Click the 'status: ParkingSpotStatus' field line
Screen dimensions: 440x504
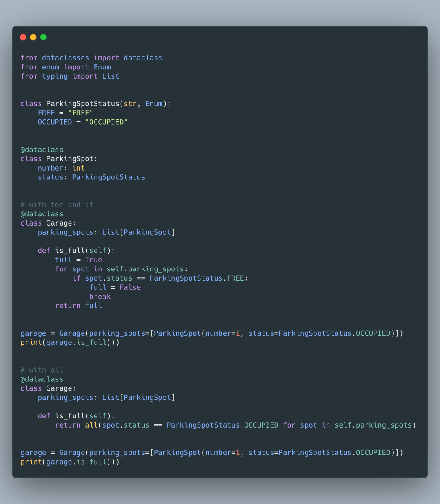[x=91, y=177]
